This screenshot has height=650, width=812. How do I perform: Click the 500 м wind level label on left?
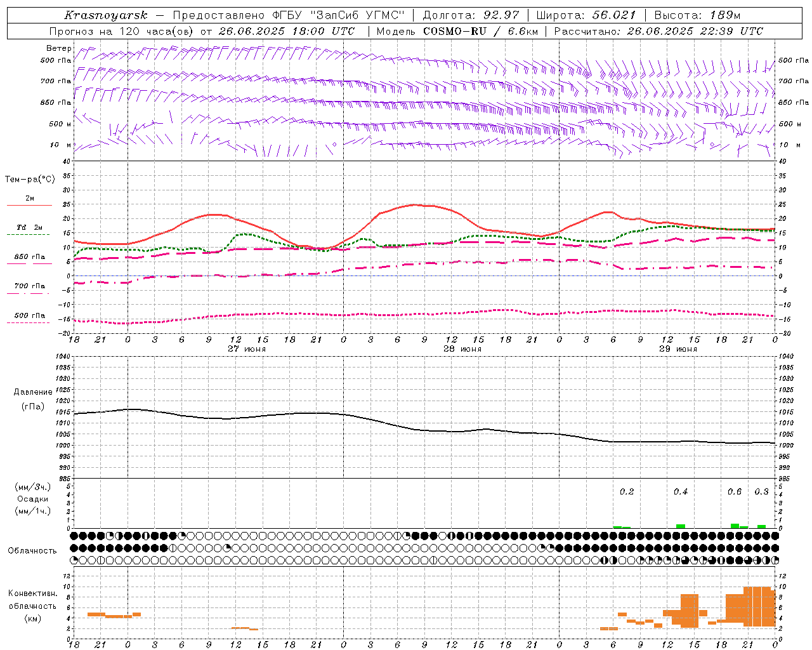[x=60, y=124]
